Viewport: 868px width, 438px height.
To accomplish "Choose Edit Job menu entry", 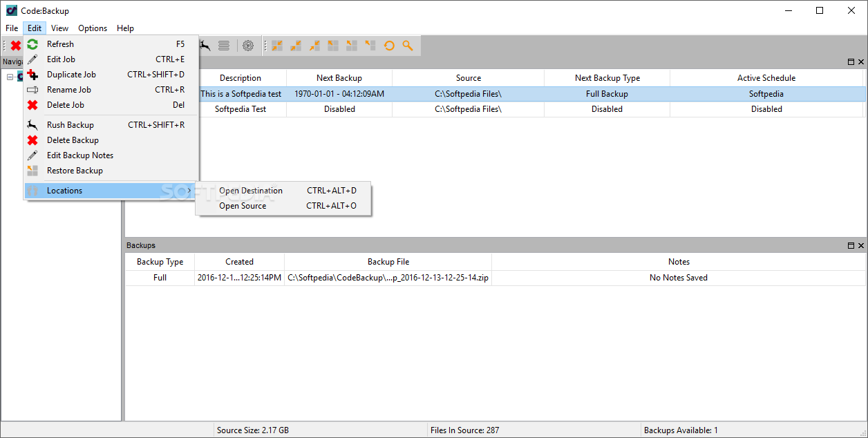I will point(111,59).
